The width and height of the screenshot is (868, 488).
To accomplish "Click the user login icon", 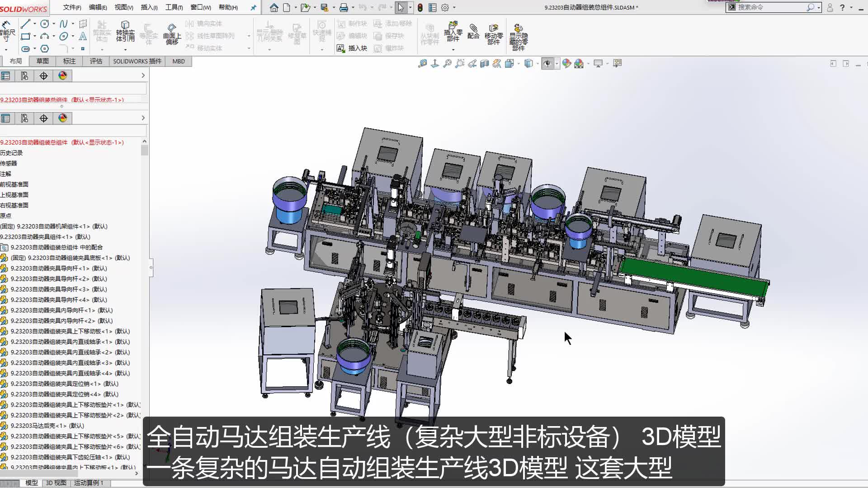I will [830, 8].
